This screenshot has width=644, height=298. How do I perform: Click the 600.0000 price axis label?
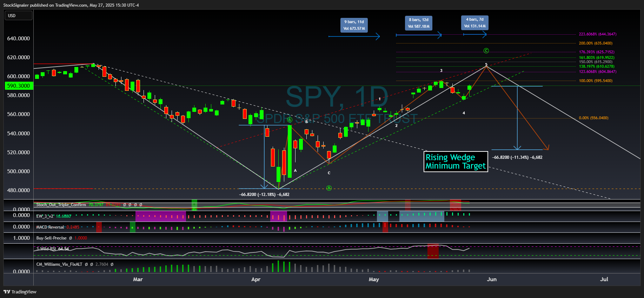[x=18, y=76]
